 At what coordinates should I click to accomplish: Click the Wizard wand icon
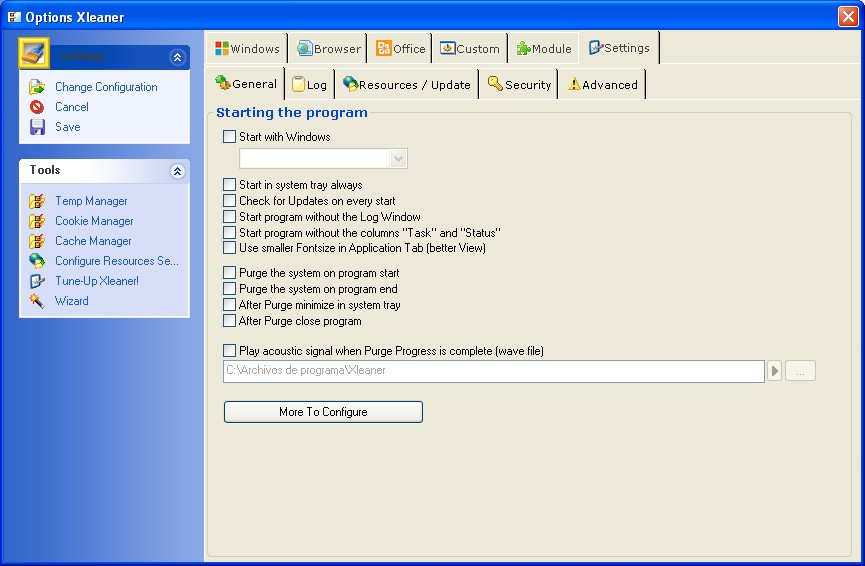coord(37,301)
